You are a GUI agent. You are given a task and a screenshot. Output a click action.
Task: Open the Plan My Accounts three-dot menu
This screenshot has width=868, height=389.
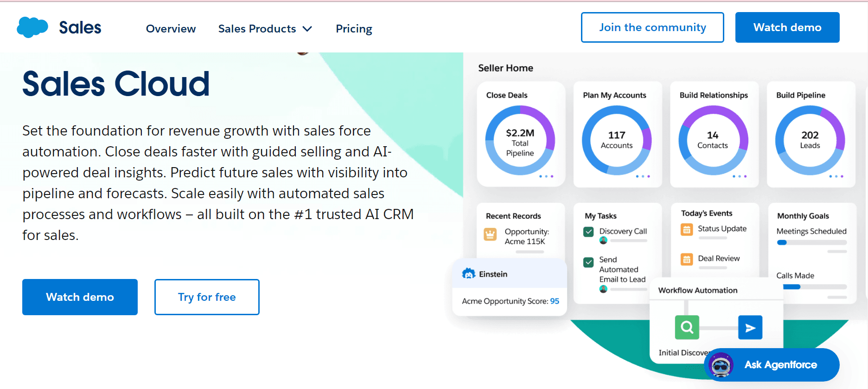point(643,176)
